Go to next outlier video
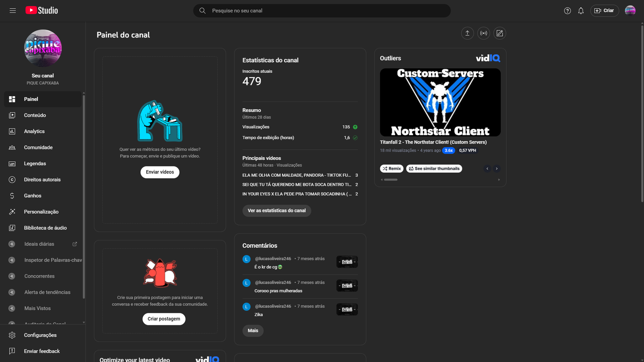This screenshot has height=362, width=644. 497,169
